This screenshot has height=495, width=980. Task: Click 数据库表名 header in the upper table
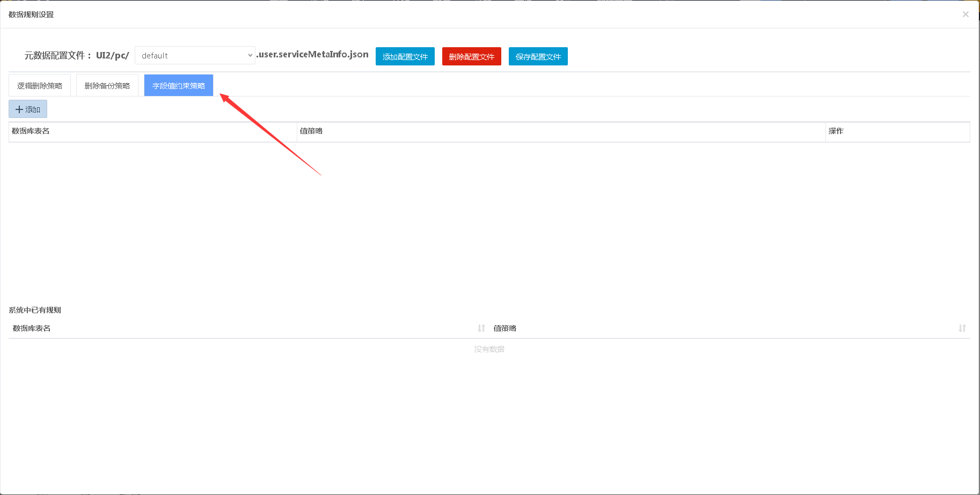(x=31, y=131)
